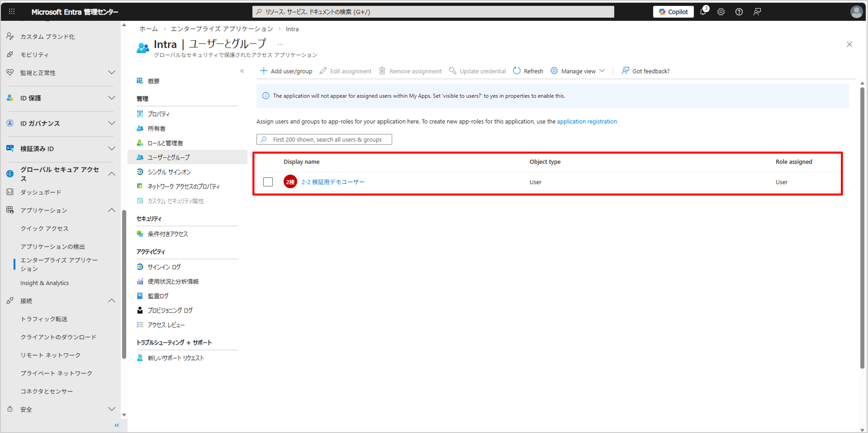Open シングル サインオン menu item

point(169,172)
